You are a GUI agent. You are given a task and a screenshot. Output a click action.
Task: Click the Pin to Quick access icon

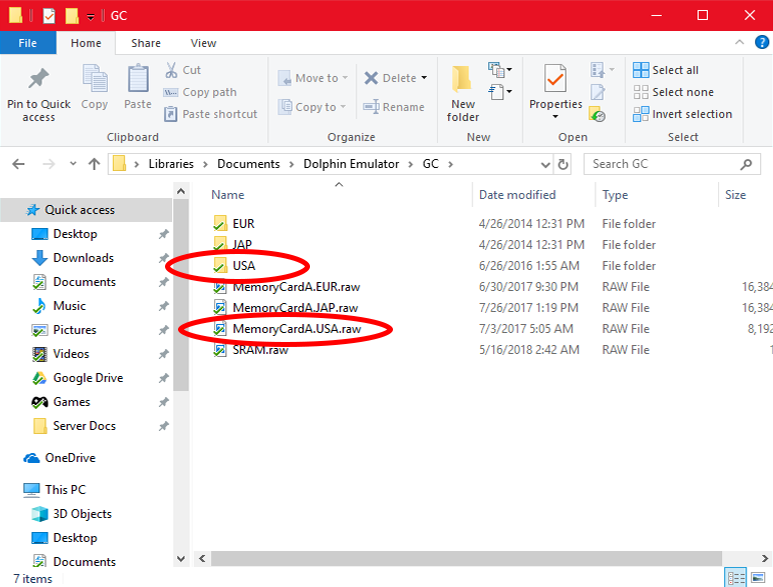pos(38,80)
